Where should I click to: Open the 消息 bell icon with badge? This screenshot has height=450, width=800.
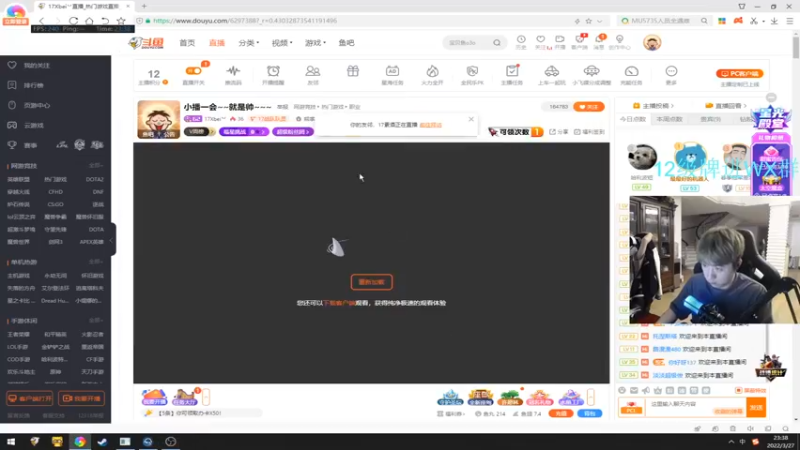pos(599,42)
